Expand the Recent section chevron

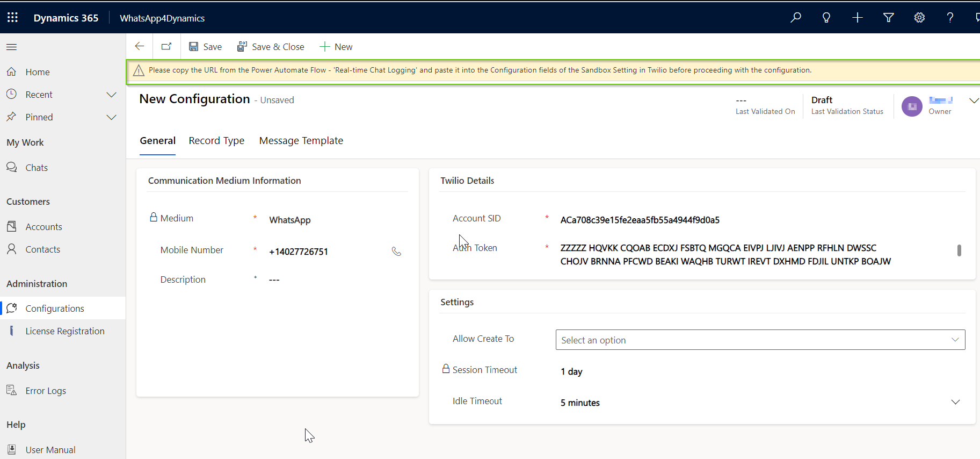pyautogui.click(x=111, y=95)
